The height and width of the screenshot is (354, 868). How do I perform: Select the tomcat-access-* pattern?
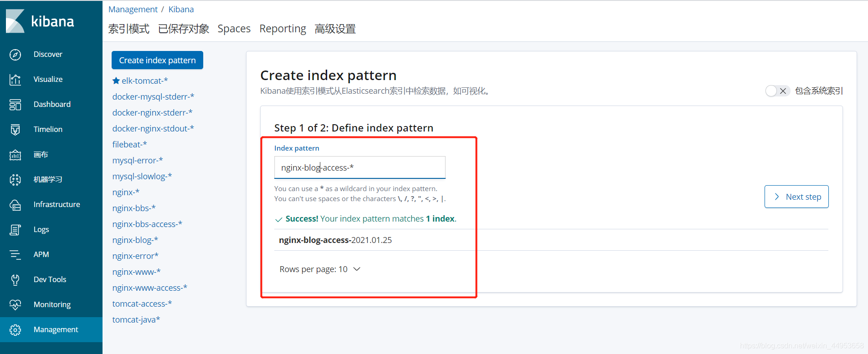pos(142,303)
